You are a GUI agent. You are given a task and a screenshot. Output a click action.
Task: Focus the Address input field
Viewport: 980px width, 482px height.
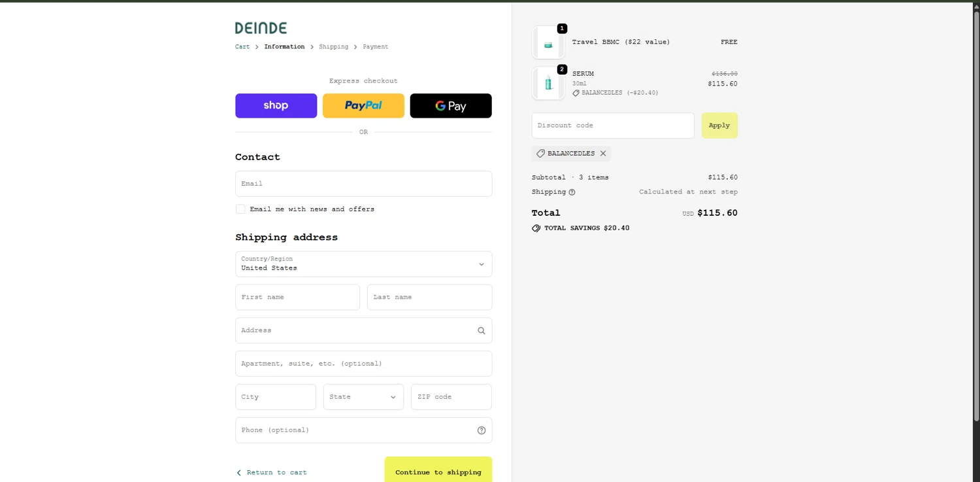tap(363, 330)
